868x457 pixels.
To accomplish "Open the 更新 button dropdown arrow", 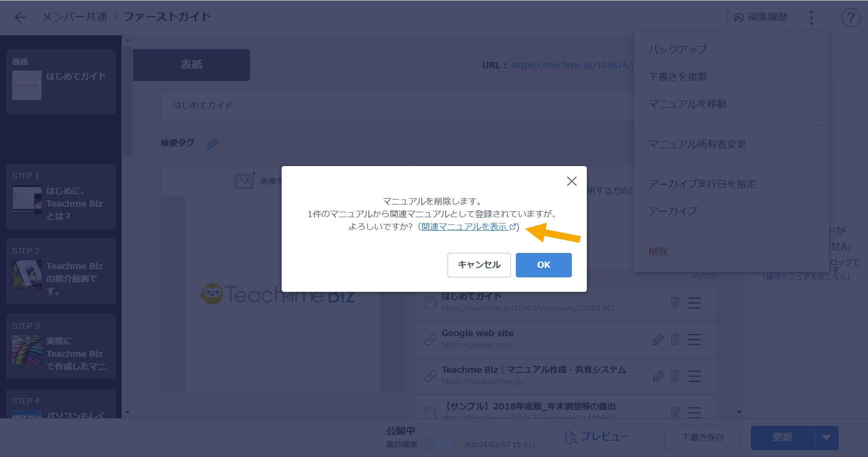I will (826, 437).
